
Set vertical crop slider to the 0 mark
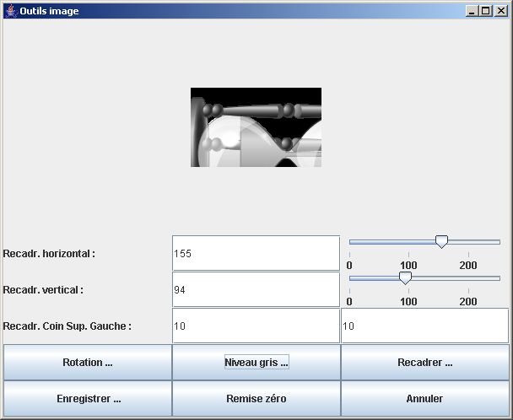click(350, 278)
